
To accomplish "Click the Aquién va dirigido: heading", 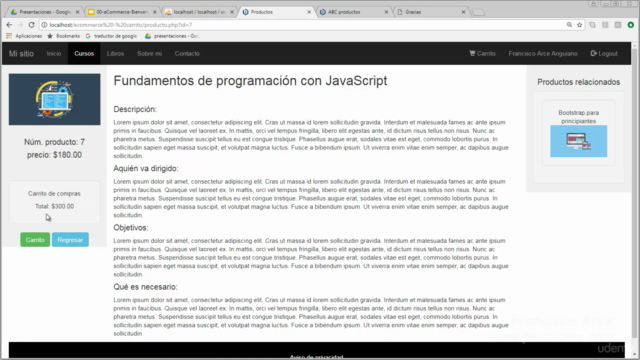I will click(x=146, y=169).
